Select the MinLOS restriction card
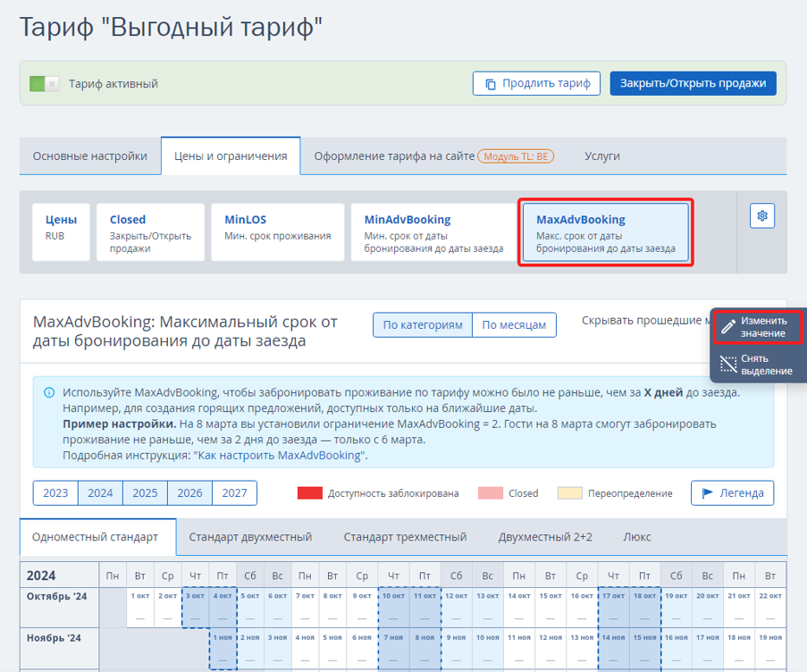This screenshot has width=807, height=672. [x=277, y=232]
